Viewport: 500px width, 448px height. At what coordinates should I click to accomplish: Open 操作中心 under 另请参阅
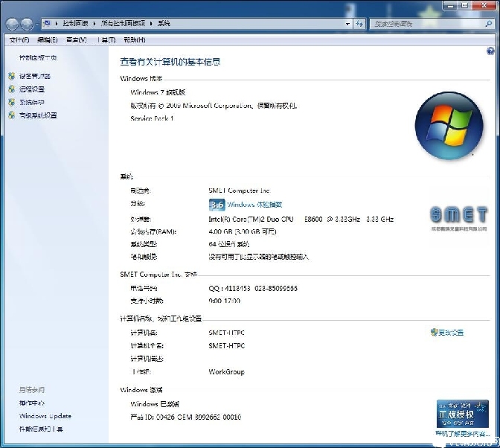[32, 403]
